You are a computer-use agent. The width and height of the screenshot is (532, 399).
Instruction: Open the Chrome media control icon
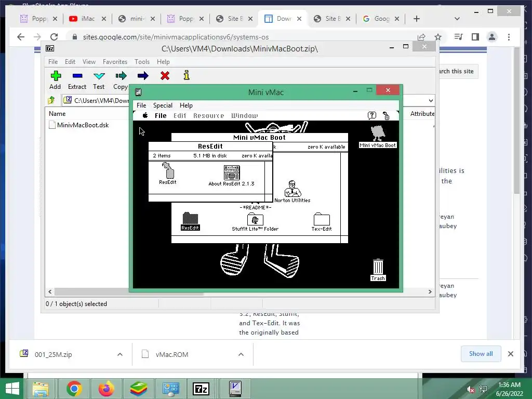pos(458,37)
